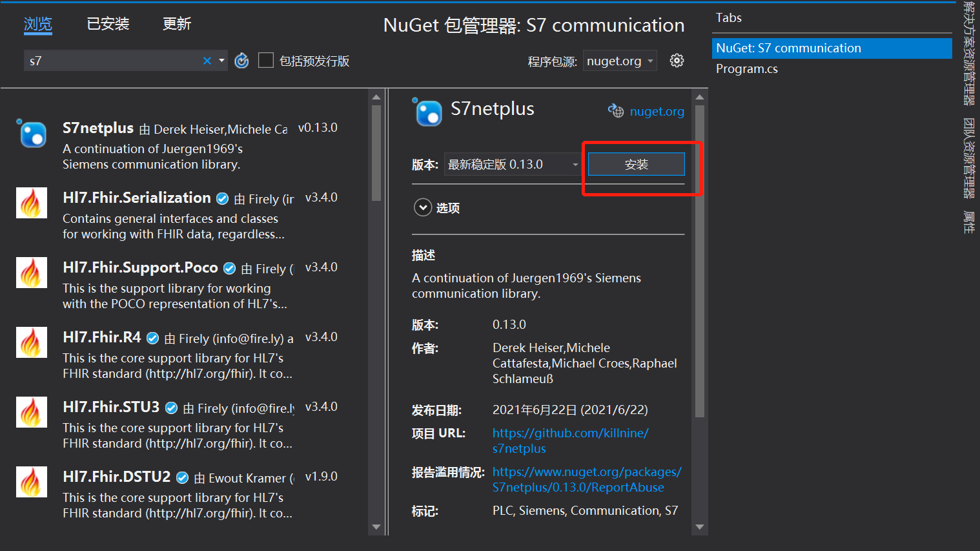Click the details pane scrollbar thumb
Screen dimensions: 980x551
[x=700, y=261]
